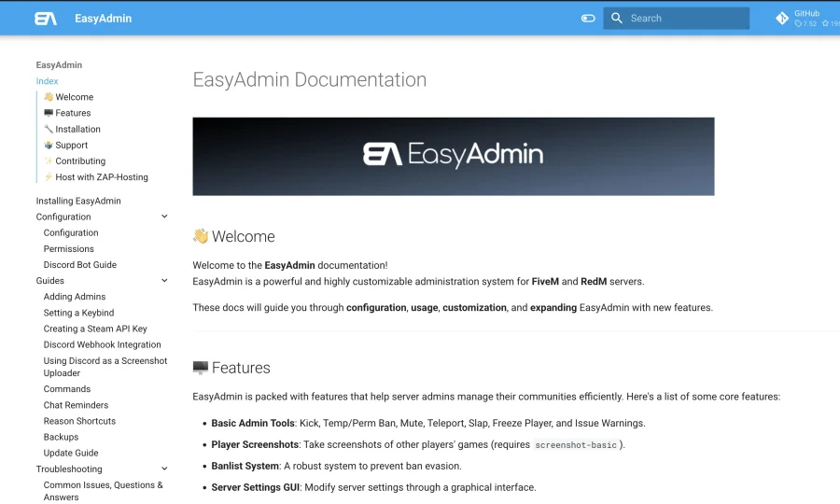Go to Support entry in sidebar

tap(65, 146)
